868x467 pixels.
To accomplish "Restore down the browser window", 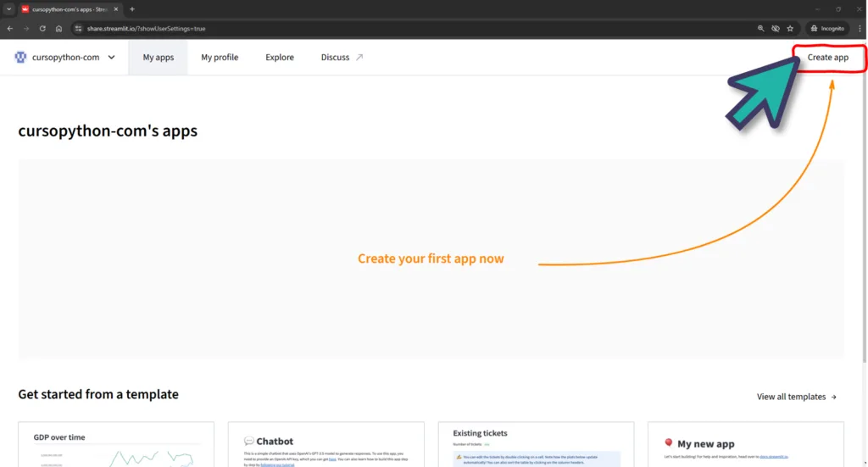I will point(838,8).
